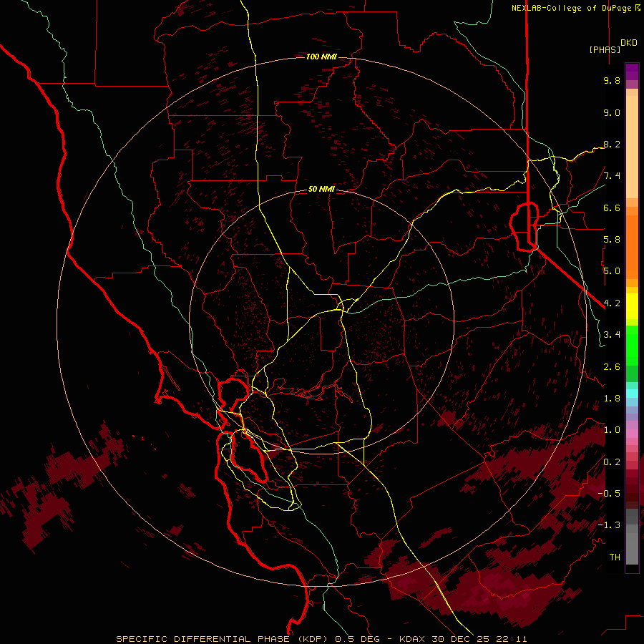The width and height of the screenshot is (644, 644).
Task: Click the 0.2 legend value
Action: point(612,462)
